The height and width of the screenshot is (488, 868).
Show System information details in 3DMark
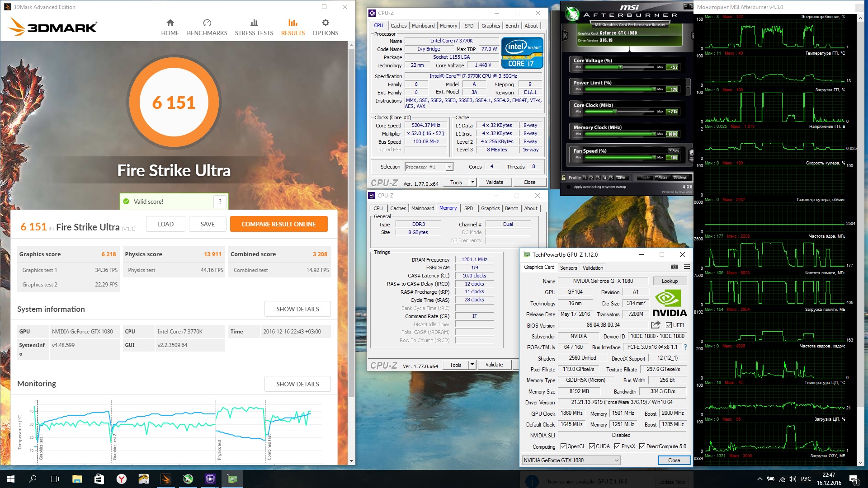click(x=297, y=309)
